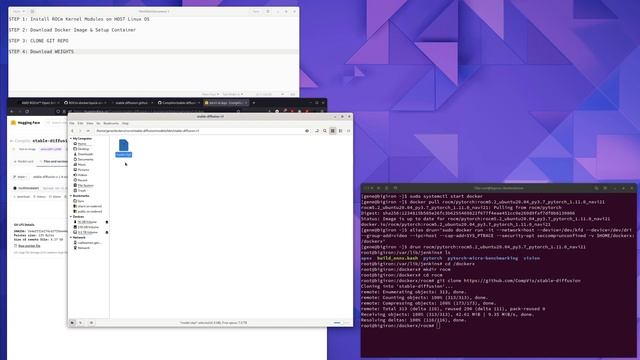640x360 pixels.
Task: Click the search magnifier in file manager
Action: pos(325,131)
